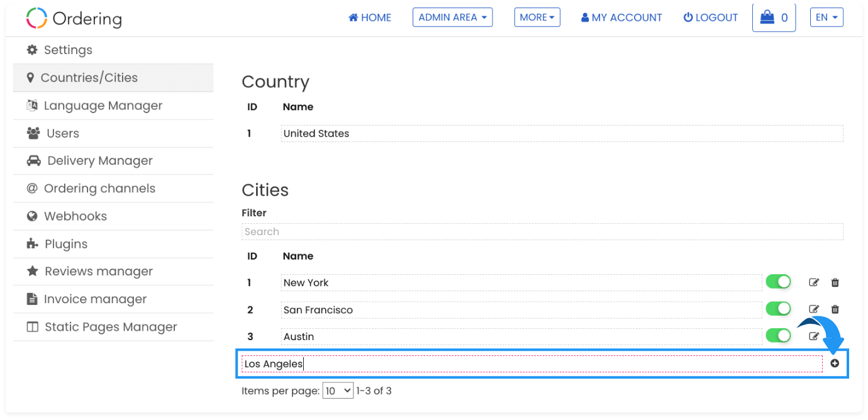
Task: Click the New York name field
Action: click(x=521, y=283)
